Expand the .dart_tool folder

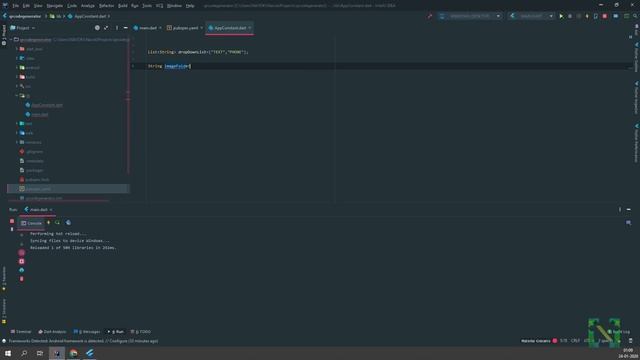click(x=17, y=49)
